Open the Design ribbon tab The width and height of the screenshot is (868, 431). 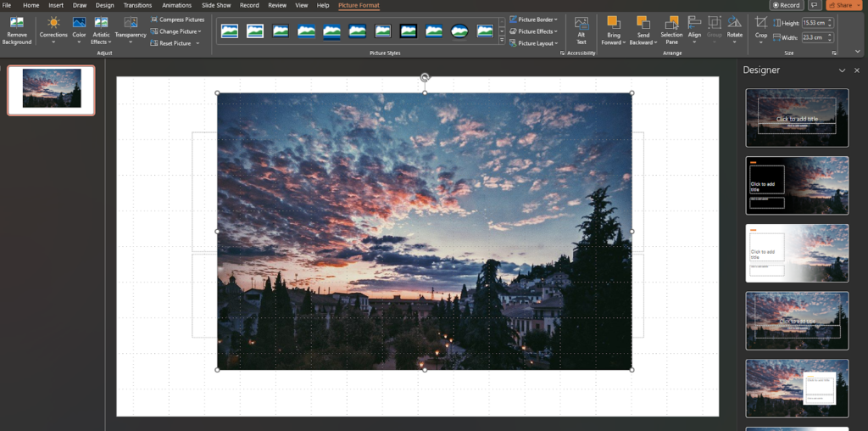pyautogui.click(x=104, y=5)
